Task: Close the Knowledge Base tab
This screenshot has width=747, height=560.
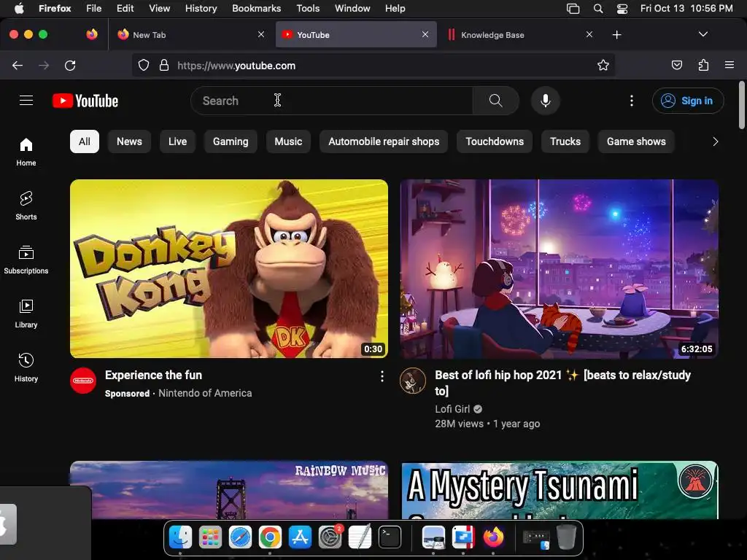Action: coord(589,34)
